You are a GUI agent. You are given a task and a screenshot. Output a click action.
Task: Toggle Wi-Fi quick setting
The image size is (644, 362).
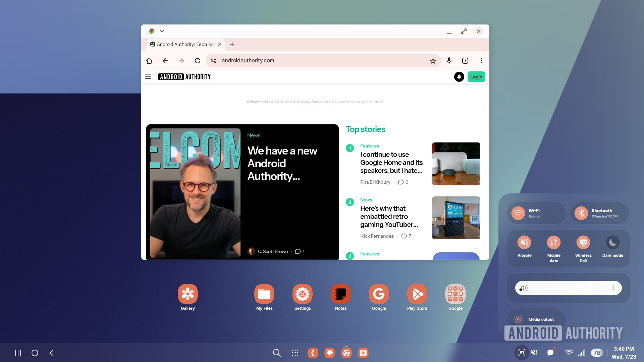click(x=518, y=213)
